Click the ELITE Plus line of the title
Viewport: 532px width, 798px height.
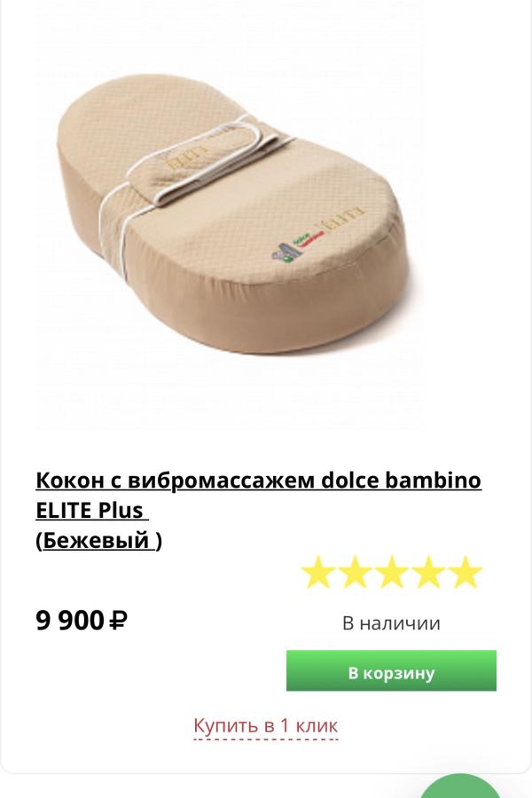pos(91,510)
